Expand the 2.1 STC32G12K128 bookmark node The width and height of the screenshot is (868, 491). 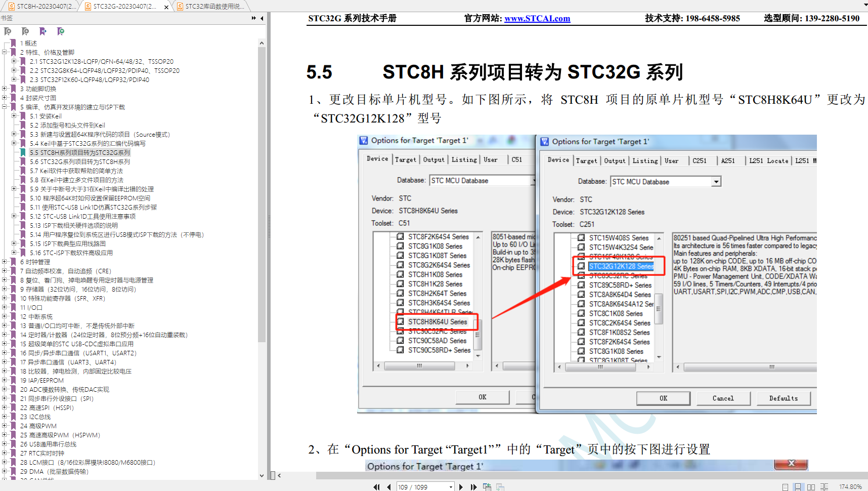[14, 61]
